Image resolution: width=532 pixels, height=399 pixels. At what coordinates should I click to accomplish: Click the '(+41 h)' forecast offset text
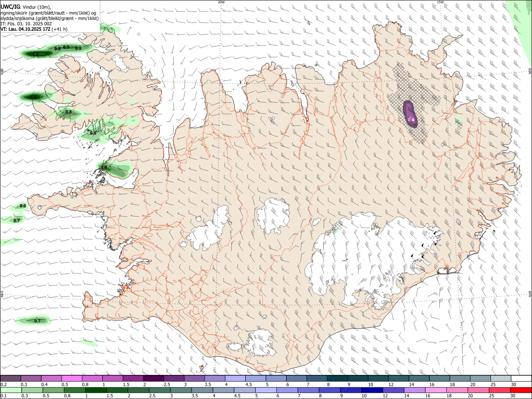(x=60, y=30)
